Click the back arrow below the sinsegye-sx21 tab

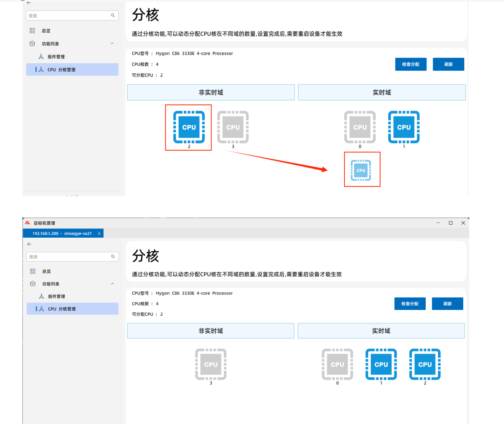pyautogui.click(x=29, y=244)
